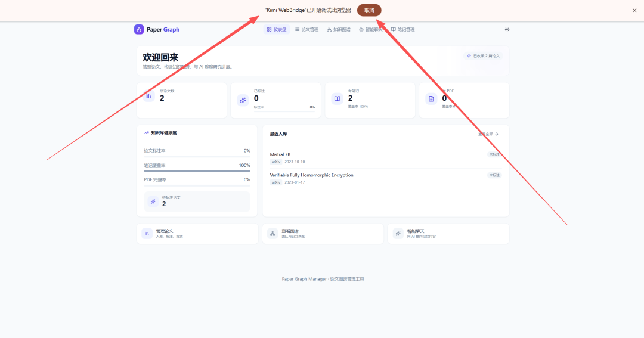Click the 总论文数 label
Image resolution: width=644 pixels, height=338 pixels.
[167, 91]
